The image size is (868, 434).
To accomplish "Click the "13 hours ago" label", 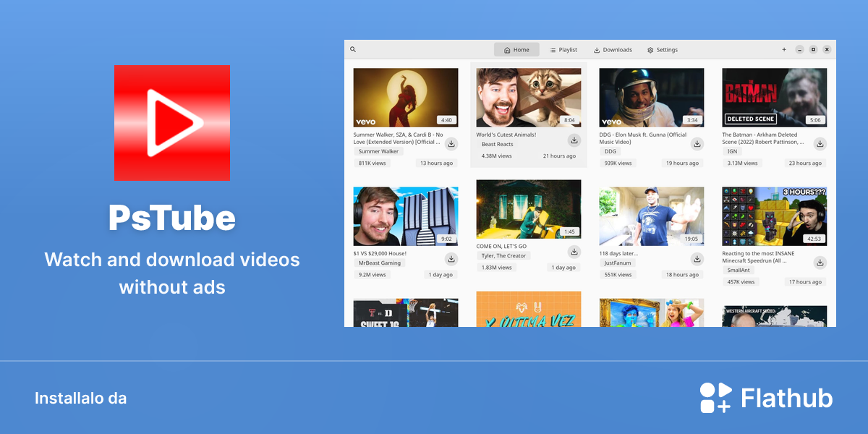I will click(x=436, y=163).
